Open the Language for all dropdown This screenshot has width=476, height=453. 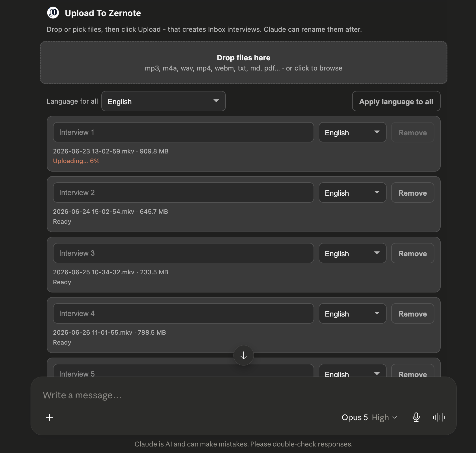(x=164, y=101)
